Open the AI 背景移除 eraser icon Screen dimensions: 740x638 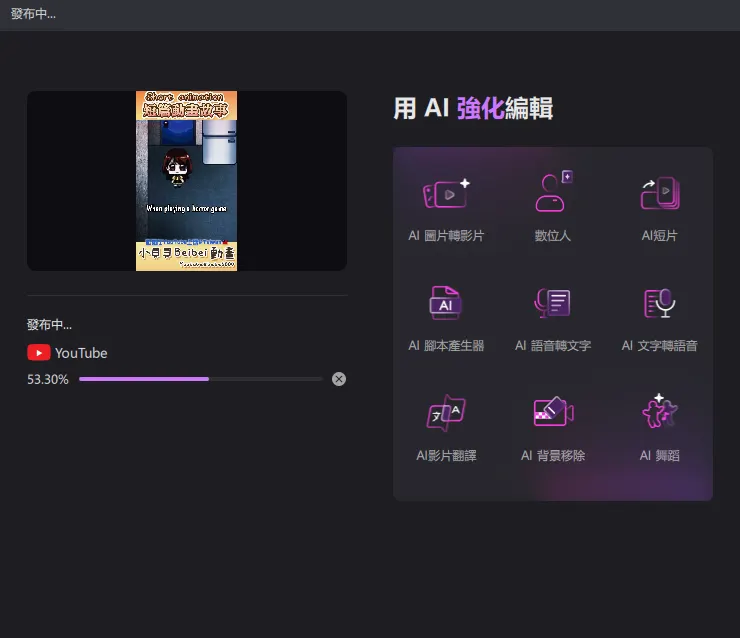click(553, 411)
